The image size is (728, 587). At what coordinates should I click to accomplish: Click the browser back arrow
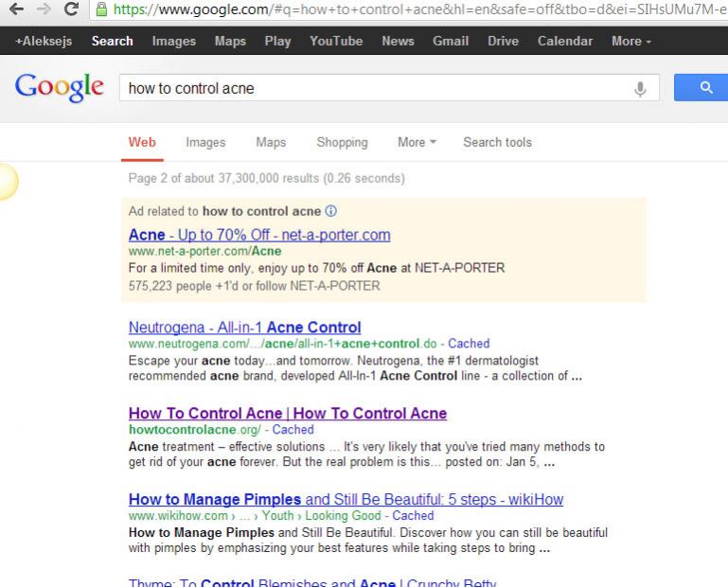click(17, 9)
